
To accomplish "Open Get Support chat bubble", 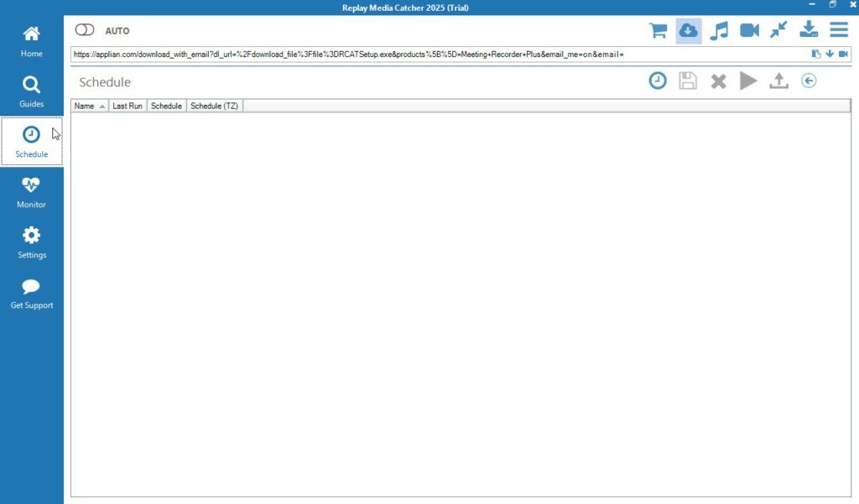I will pyautogui.click(x=31, y=294).
